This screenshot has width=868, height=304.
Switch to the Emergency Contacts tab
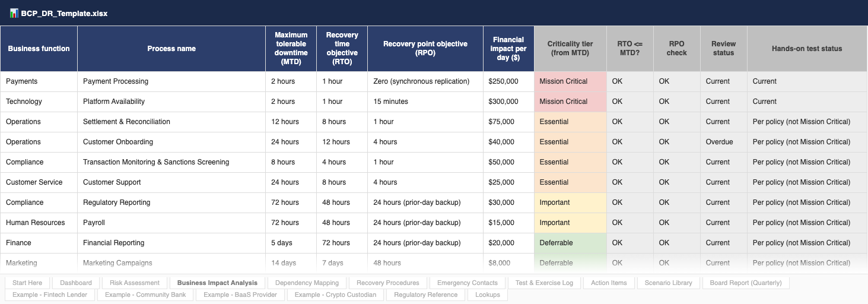point(468,283)
